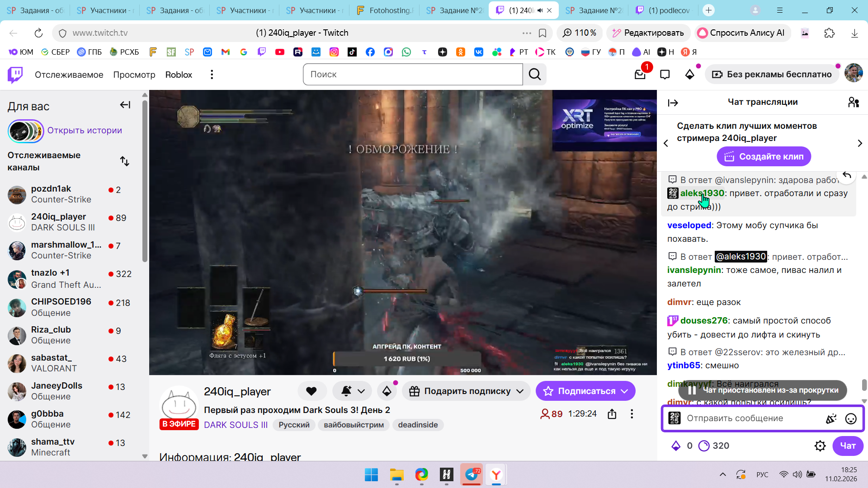Viewport: 868px width, 488px height.
Task: Open the notifications inbox icon
Action: (640, 75)
